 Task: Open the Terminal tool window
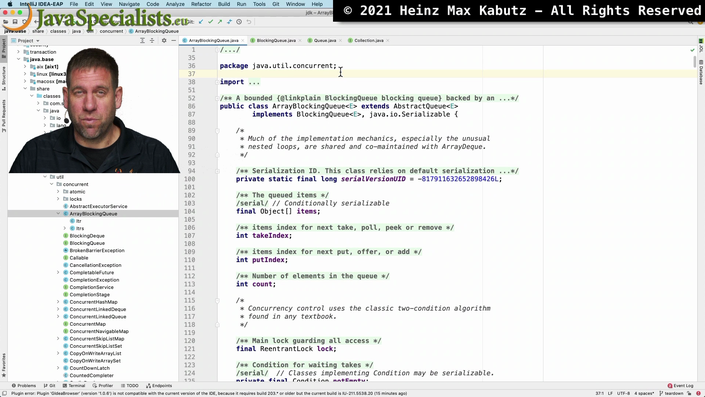pos(74,385)
